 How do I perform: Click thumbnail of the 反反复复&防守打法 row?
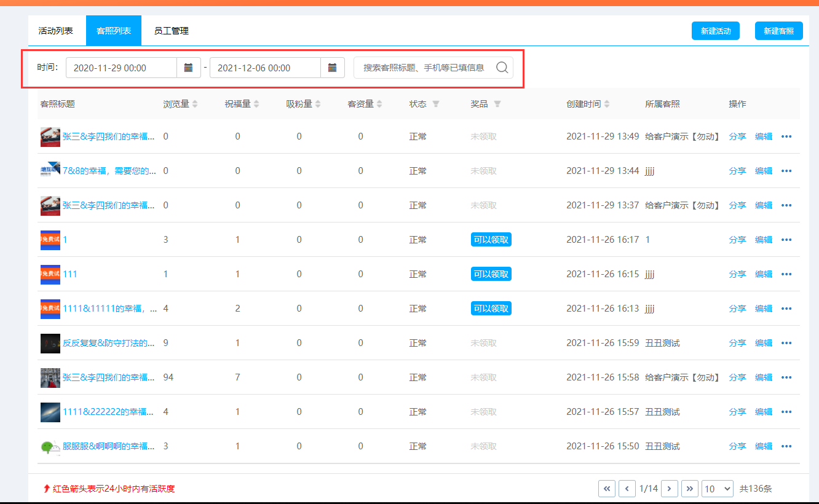coord(50,343)
